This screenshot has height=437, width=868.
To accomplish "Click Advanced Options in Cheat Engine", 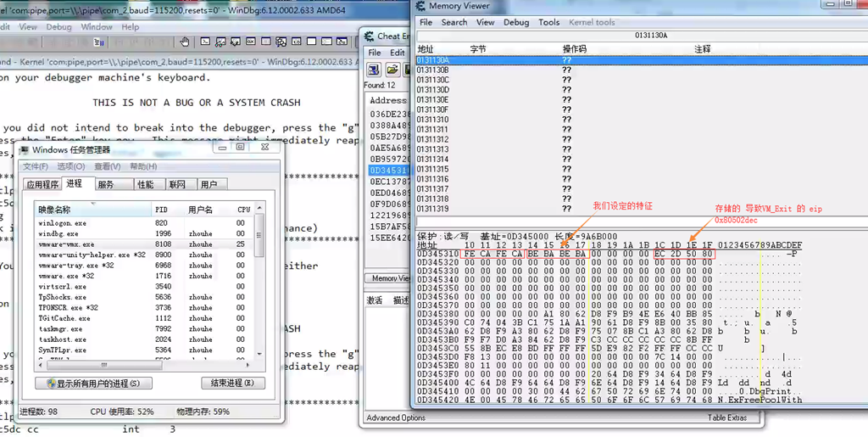I will pos(396,417).
